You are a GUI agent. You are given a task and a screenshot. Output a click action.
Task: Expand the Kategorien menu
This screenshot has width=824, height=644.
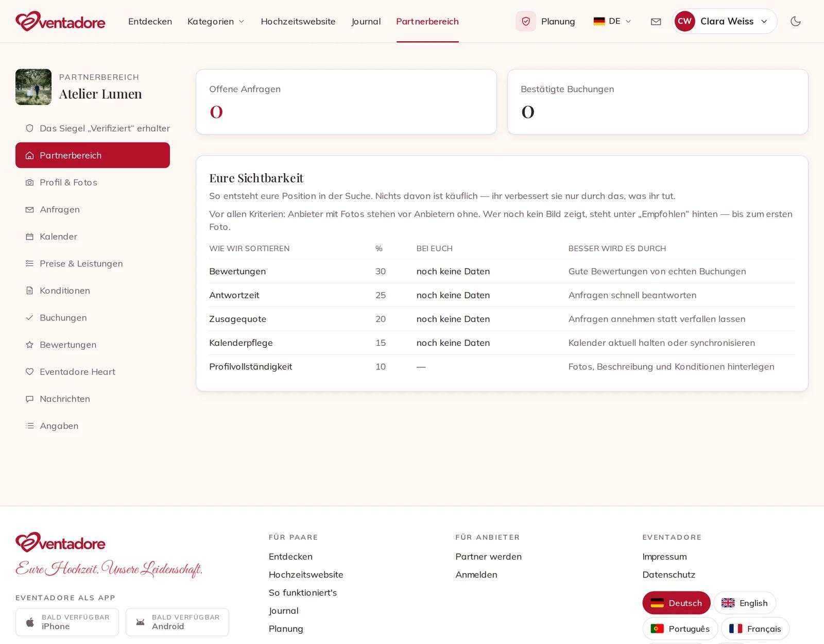coord(216,21)
